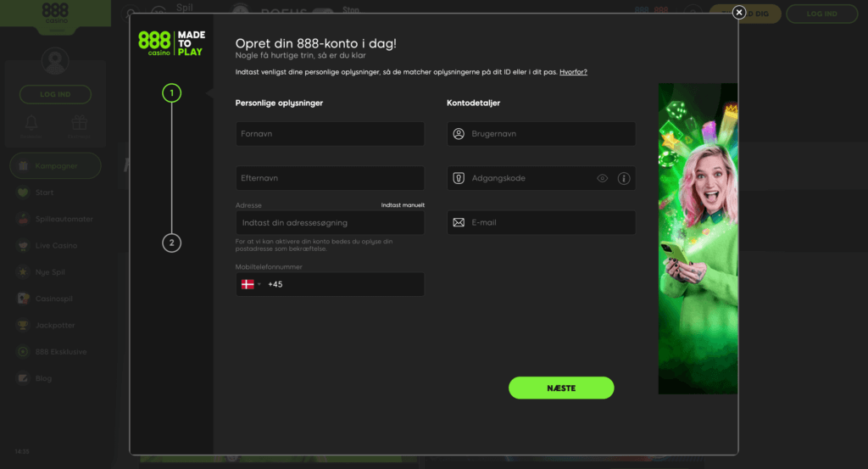Viewport: 868px width, 469px height.
Task: Click LOG IND button in top bar
Action: pyautogui.click(x=821, y=14)
